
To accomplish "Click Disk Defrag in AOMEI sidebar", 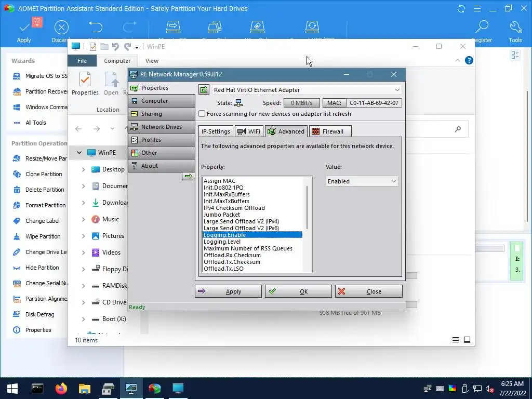I will [34, 314].
